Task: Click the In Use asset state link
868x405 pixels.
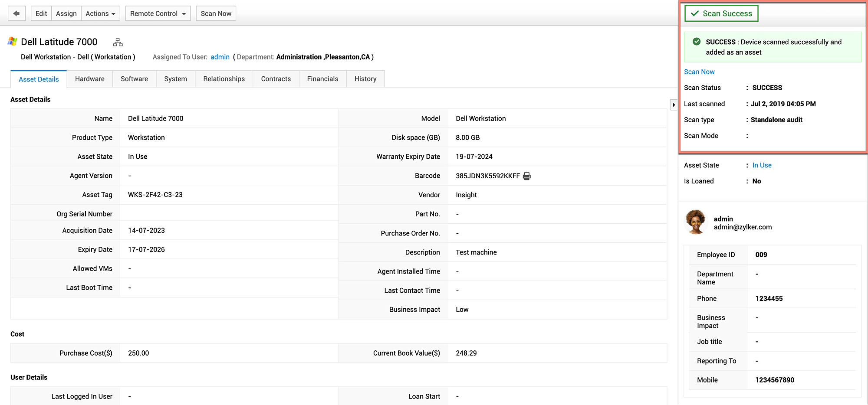Action: [x=762, y=165]
